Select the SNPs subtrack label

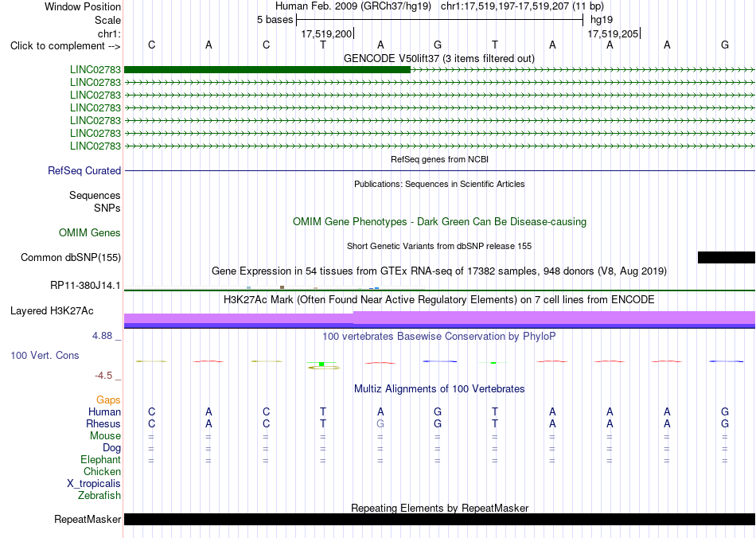click(107, 208)
